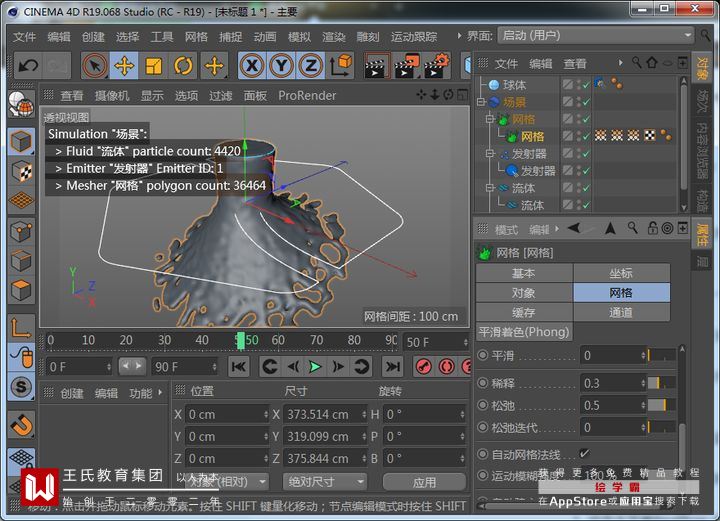This screenshot has width=720, height=521.
Task: Open the 对象(相对) dropdown
Action: tap(227, 482)
